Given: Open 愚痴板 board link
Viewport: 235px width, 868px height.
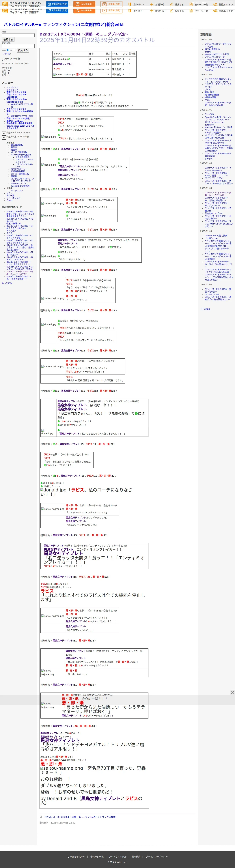Looking at the screenshot, I should tap(14, 176).
